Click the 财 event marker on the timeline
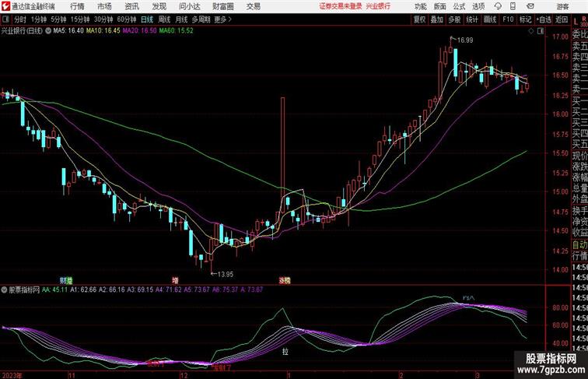 pos(63,280)
